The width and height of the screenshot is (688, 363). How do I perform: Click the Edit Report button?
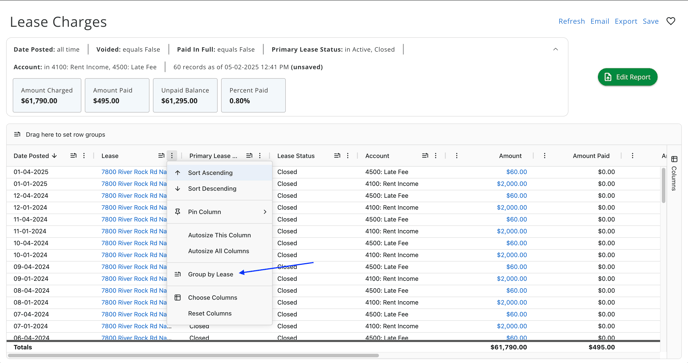627,77
